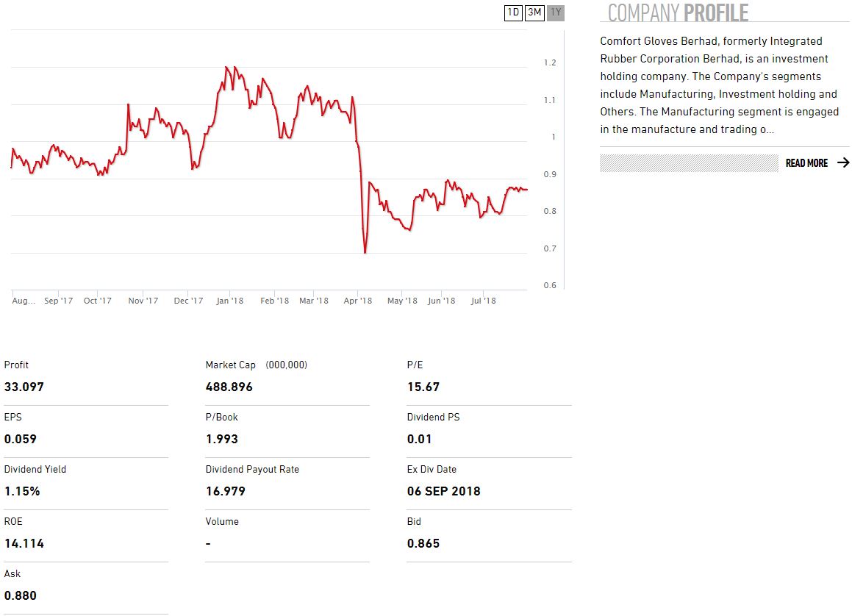Click the Ex Div Date 06 SEP 2018
This screenshot has height=616, width=852.
click(443, 491)
